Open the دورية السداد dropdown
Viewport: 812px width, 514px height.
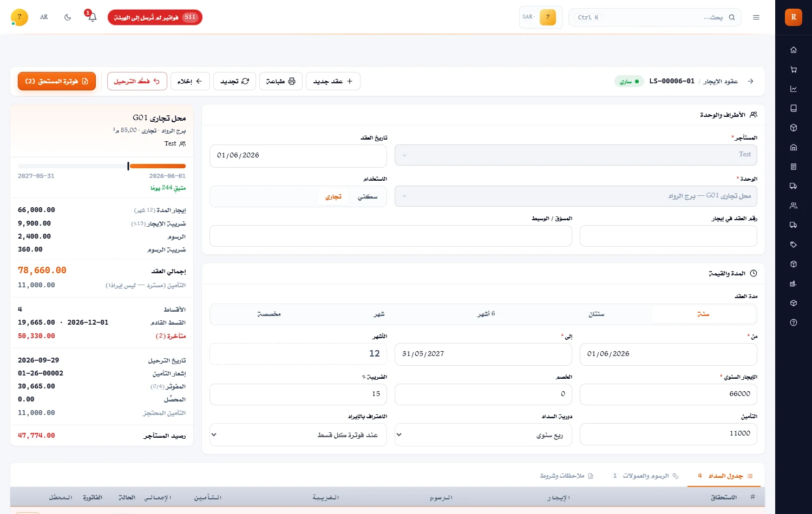(x=483, y=435)
